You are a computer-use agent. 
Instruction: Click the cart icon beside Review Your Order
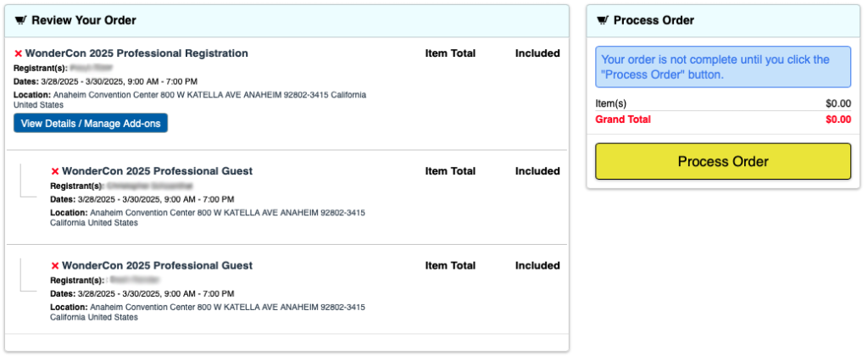(21, 20)
